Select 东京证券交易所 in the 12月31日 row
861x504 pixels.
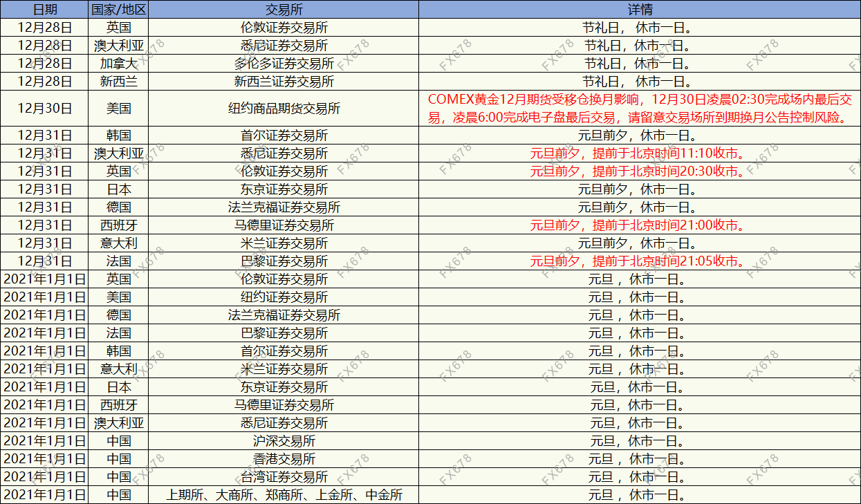[x=284, y=189]
